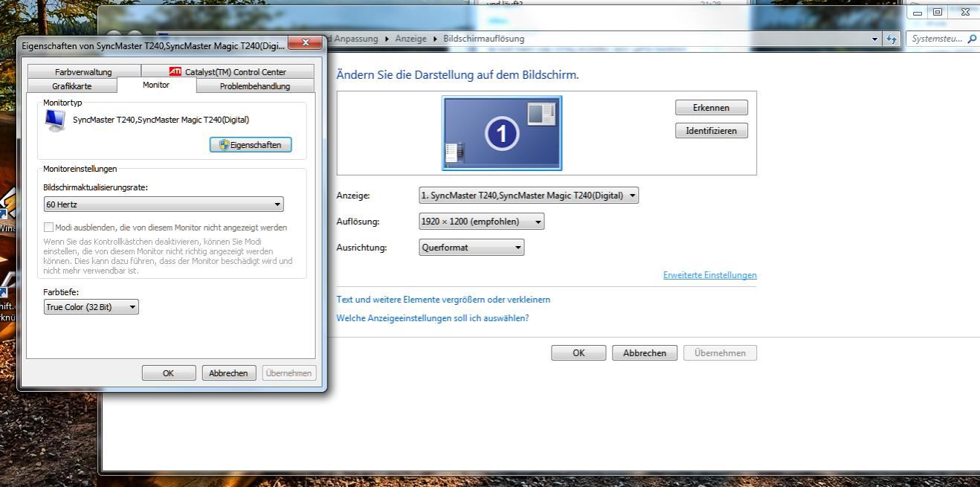Screen dimensions: 980x487
Task: Click the SyncMaster monitor icon in Monitortyp
Action: (x=55, y=120)
